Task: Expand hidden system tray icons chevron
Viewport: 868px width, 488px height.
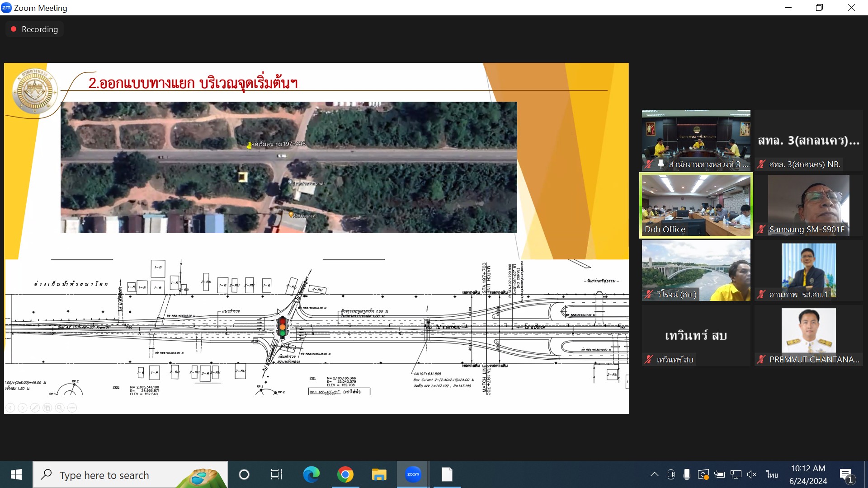Action: click(654, 474)
